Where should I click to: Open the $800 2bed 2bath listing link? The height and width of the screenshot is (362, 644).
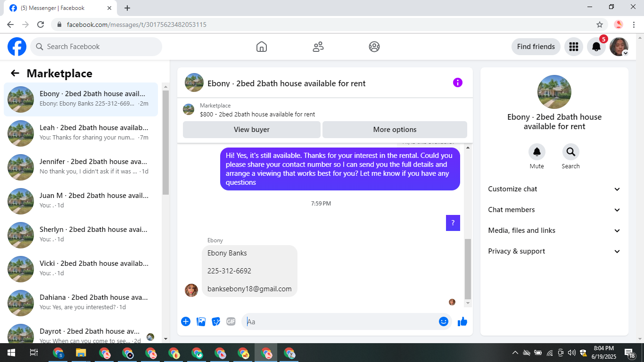coord(257,114)
